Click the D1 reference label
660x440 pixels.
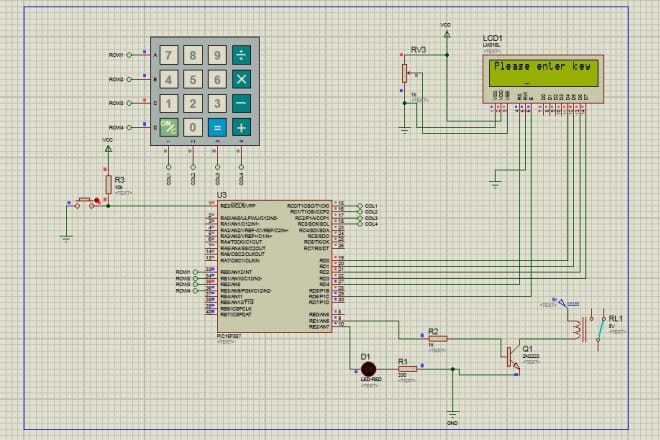coord(365,357)
